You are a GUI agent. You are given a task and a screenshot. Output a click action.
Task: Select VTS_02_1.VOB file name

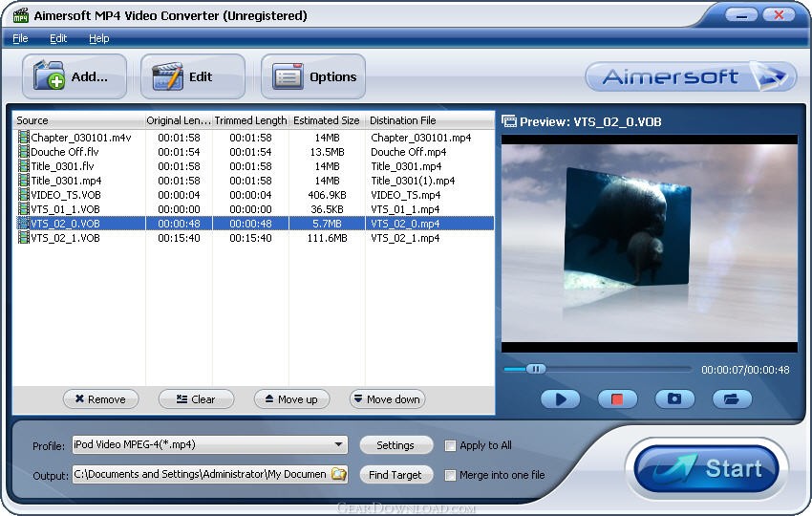click(x=65, y=238)
